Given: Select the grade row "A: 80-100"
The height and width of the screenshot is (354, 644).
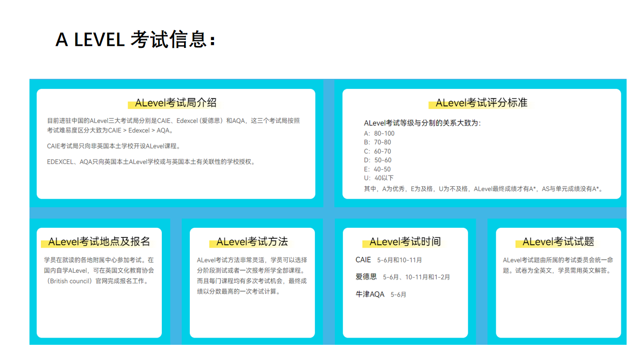Looking at the screenshot, I should tap(379, 133).
